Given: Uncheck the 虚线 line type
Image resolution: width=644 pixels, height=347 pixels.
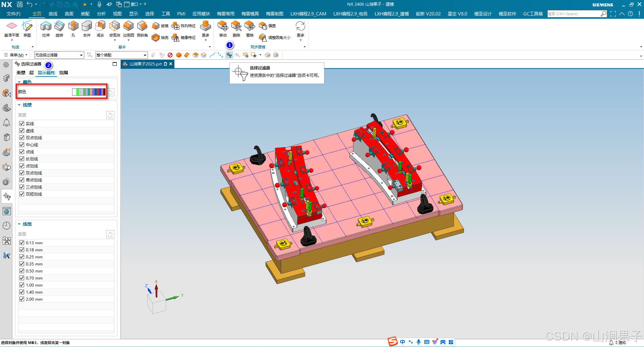Looking at the screenshot, I should click(x=22, y=131).
